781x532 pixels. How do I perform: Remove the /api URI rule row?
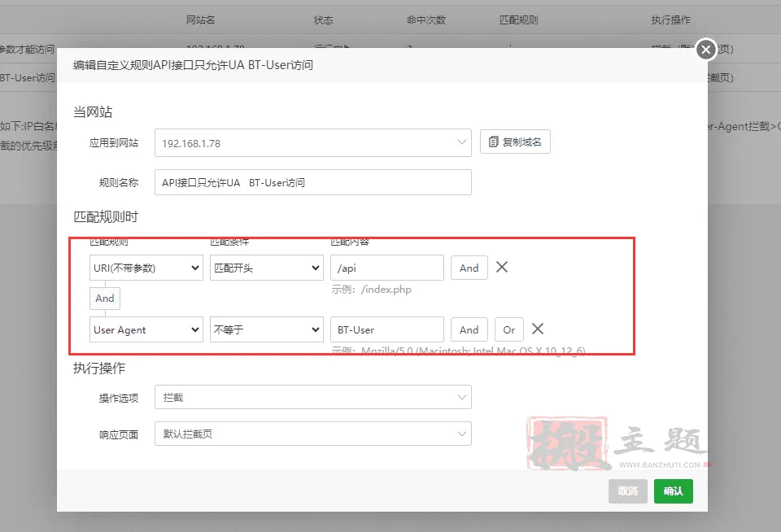point(502,267)
